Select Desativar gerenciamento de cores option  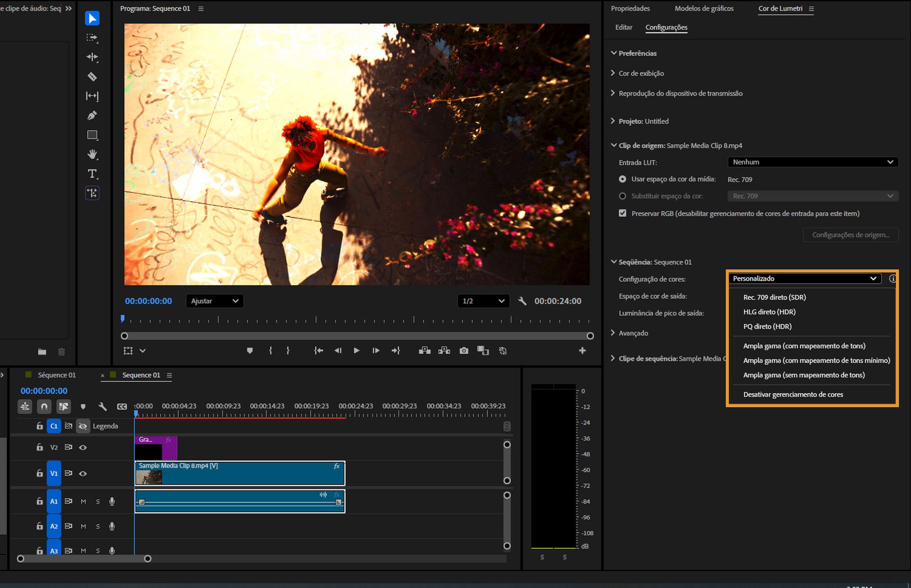click(793, 395)
